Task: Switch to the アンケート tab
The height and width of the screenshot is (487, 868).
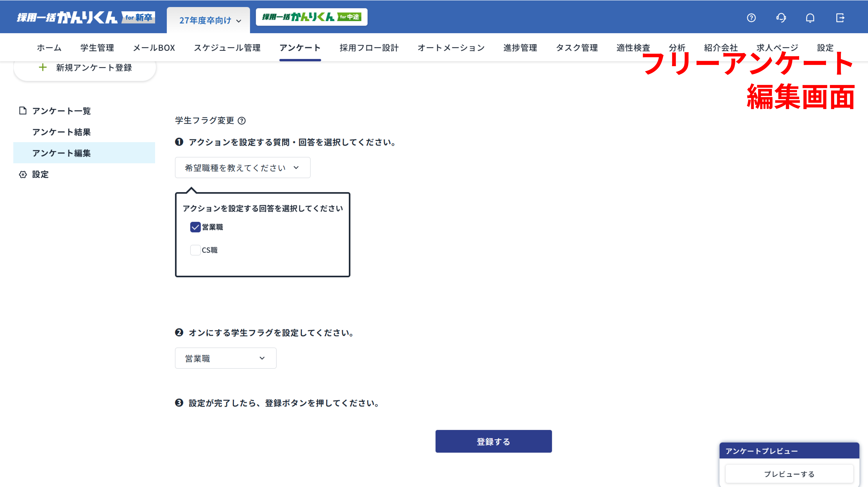Action: 300,48
